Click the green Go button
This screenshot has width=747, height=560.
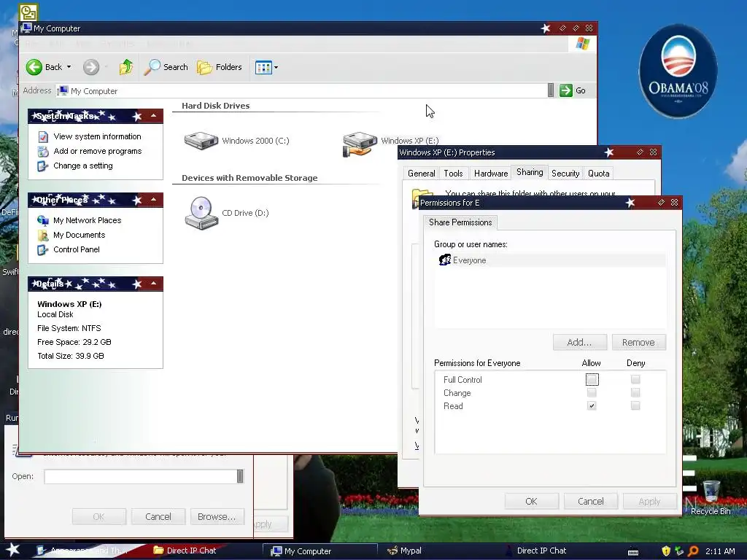tap(573, 90)
